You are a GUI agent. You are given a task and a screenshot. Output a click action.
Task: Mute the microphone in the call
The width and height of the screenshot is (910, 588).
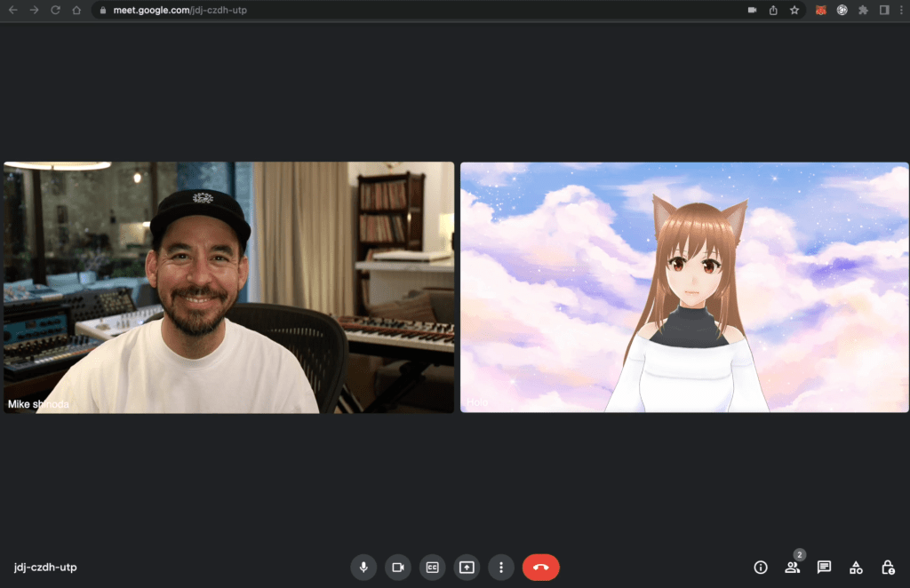tap(363, 567)
